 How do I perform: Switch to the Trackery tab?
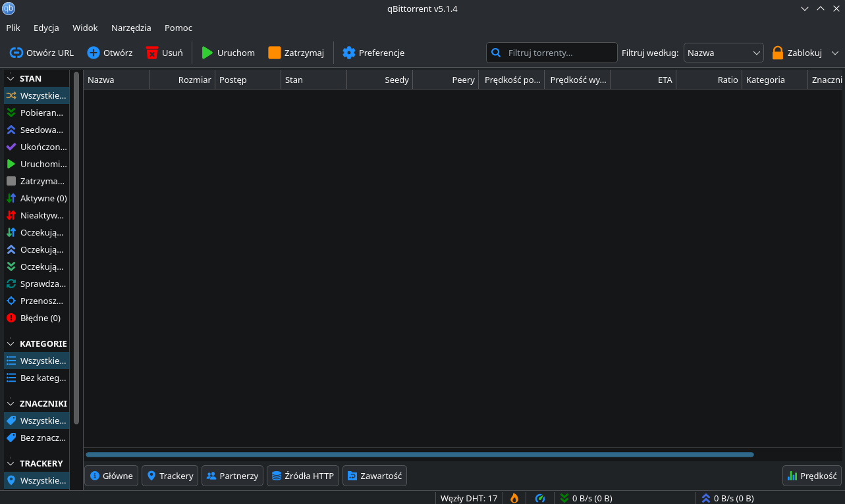170,476
